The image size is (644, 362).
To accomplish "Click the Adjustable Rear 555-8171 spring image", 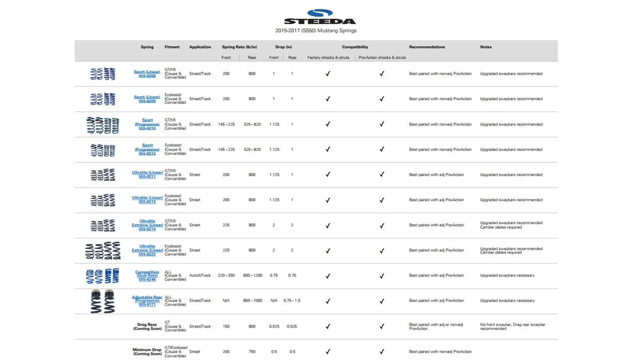I will [x=103, y=302].
